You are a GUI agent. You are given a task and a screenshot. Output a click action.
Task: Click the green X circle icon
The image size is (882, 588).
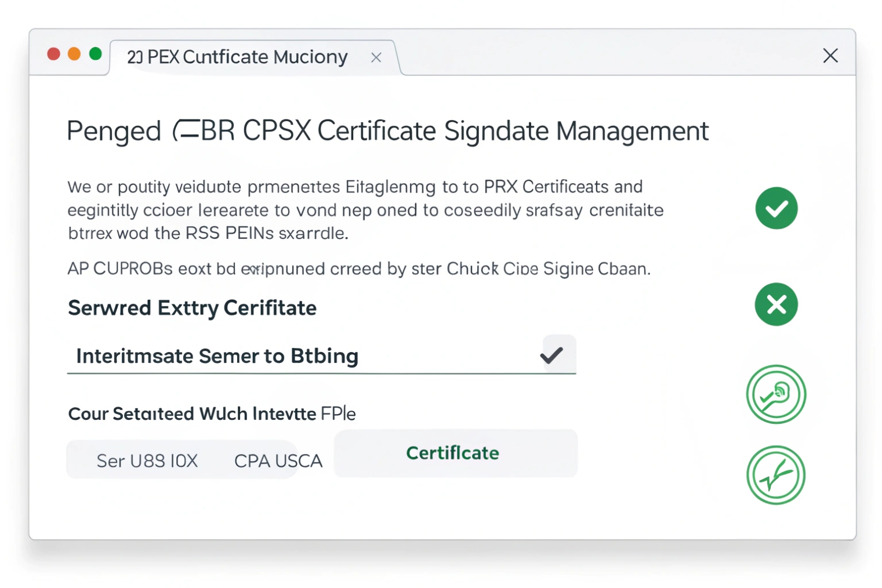776,304
